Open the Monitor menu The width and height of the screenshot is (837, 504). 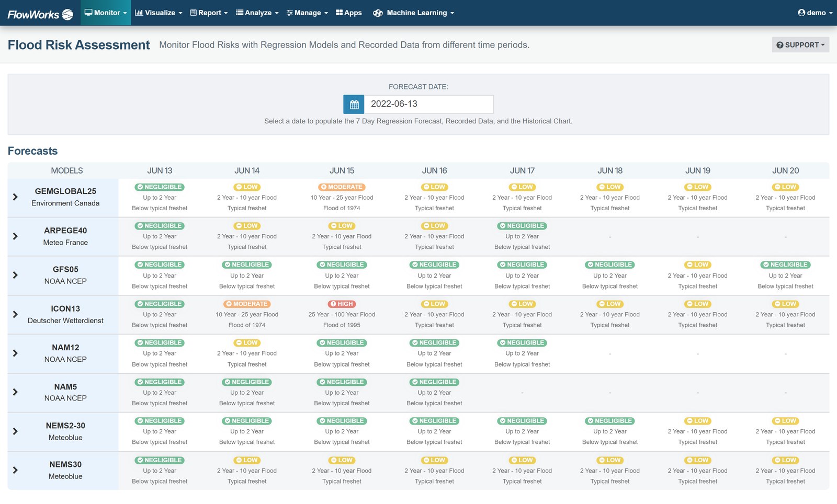click(x=106, y=13)
